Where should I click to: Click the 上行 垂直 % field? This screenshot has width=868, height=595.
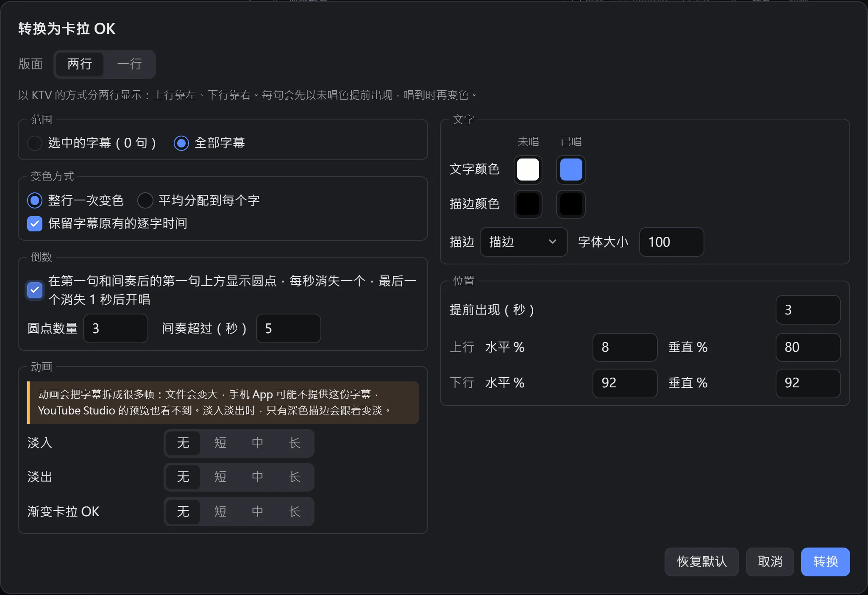pos(808,347)
